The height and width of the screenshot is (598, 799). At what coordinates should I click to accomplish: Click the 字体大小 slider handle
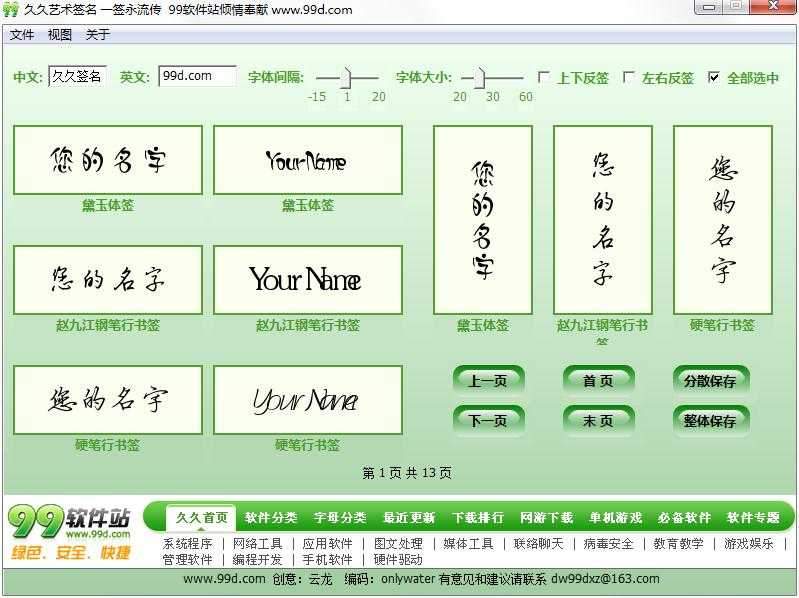[480, 78]
